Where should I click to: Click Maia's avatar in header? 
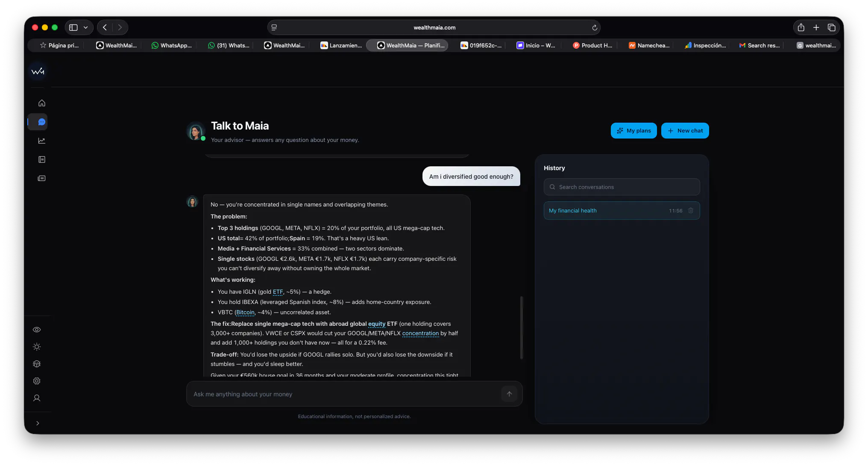(196, 131)
